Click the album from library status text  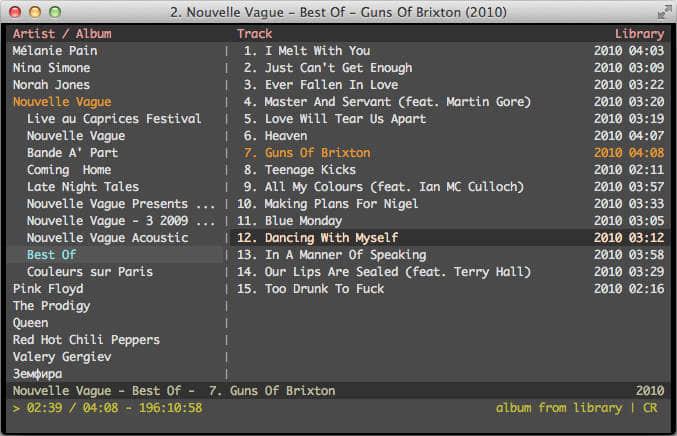558,408
